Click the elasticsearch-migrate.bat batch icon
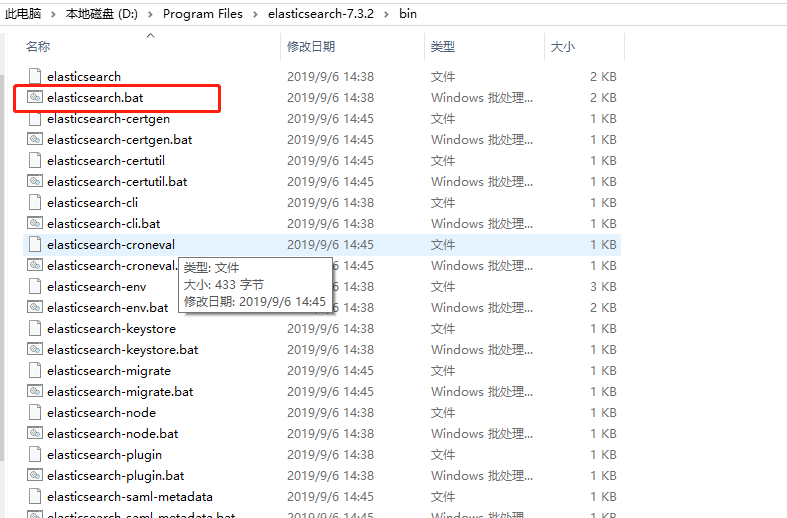Viewport: 787px width, 518px height. click(x=35, y=392)
